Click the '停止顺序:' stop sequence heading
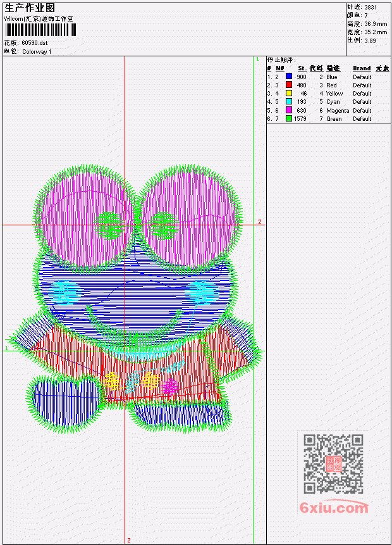 (281, 60)
